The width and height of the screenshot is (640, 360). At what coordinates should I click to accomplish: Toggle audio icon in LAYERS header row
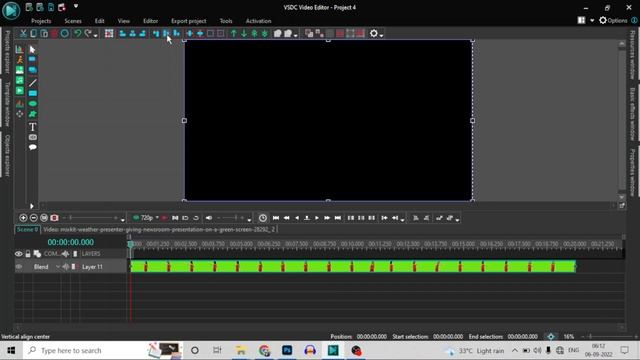coord(65,254)
